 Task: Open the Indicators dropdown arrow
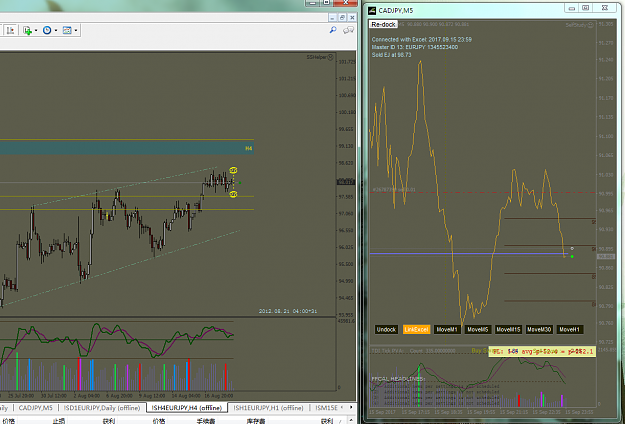point(36,30)
